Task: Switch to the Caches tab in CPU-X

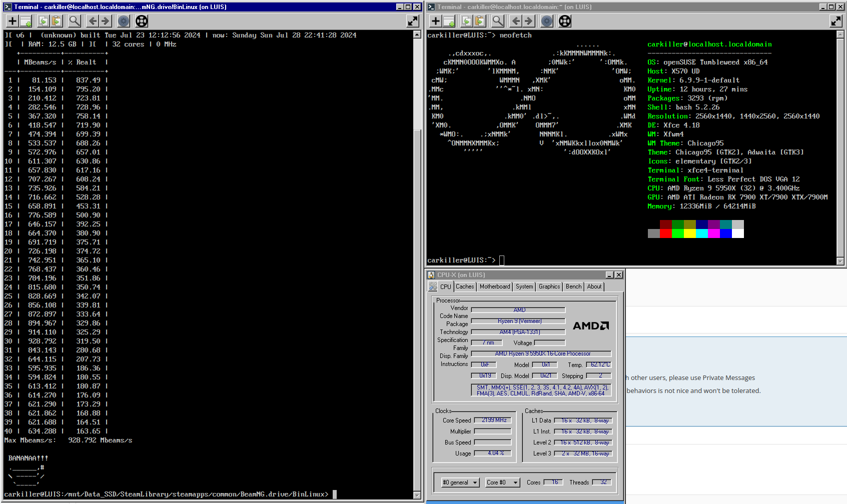Action: 465,286
